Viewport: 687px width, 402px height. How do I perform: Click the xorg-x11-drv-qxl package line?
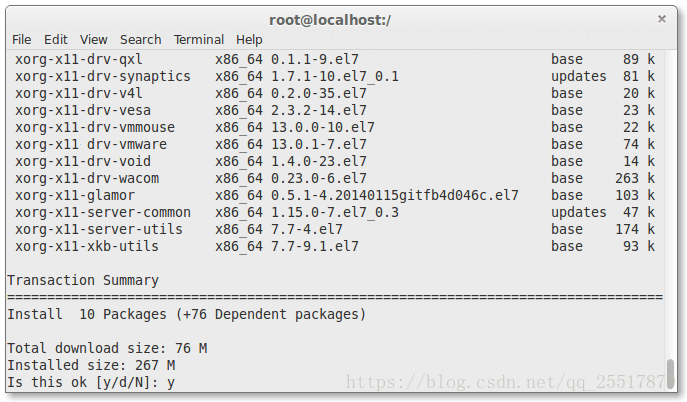335,59
